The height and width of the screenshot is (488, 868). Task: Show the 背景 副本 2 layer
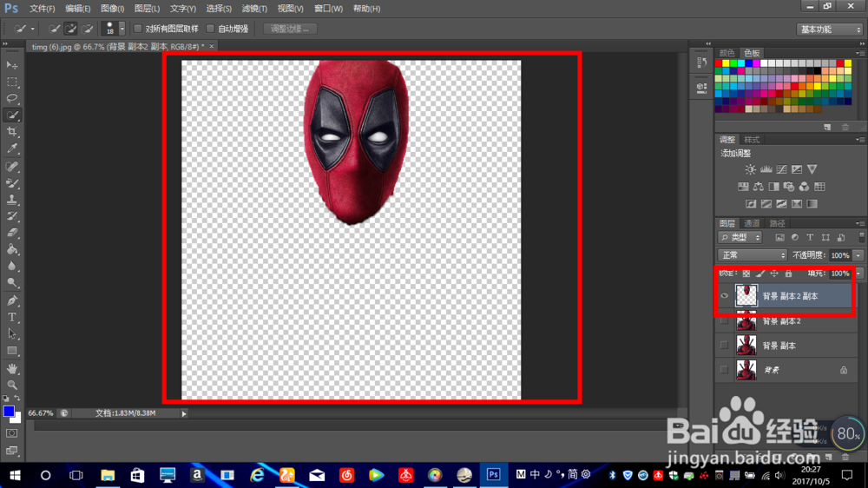(724, 321)
